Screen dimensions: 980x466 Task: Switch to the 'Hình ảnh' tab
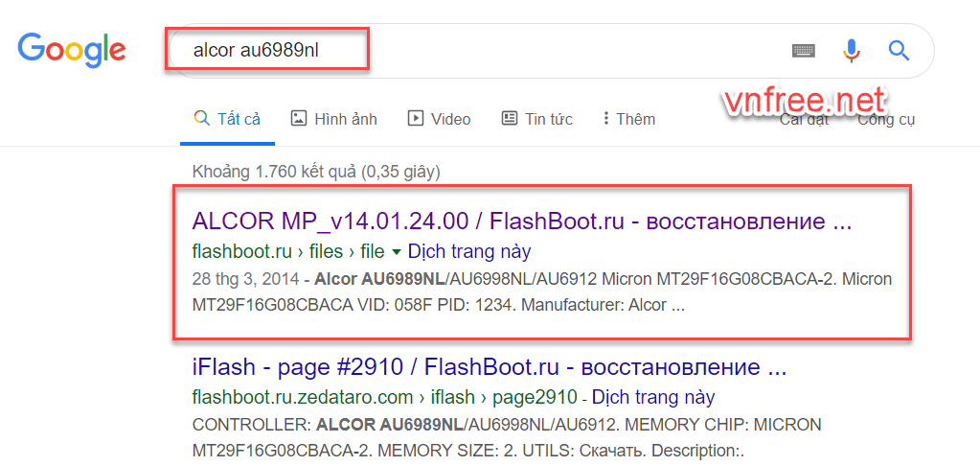pyautogui.click(x=333, y=119)
